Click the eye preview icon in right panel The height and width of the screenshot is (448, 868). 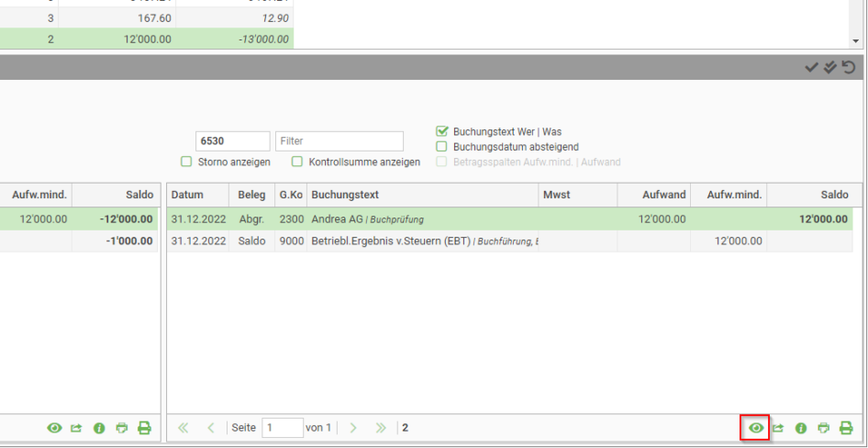pos(756,428)
